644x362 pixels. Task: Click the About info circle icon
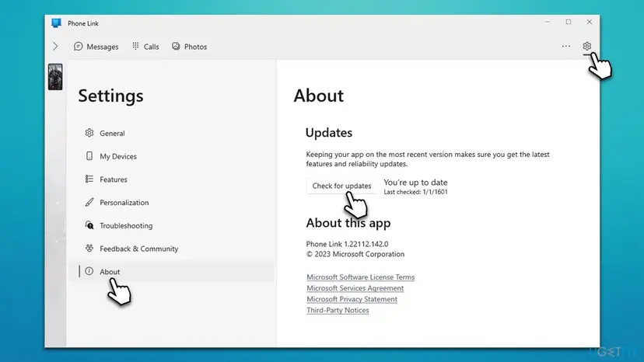pos(89,271)
